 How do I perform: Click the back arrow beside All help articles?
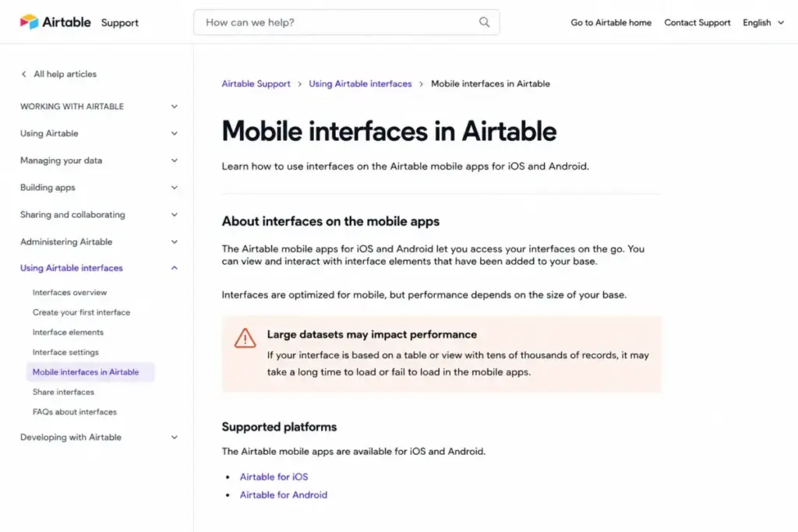pos(24,74)
